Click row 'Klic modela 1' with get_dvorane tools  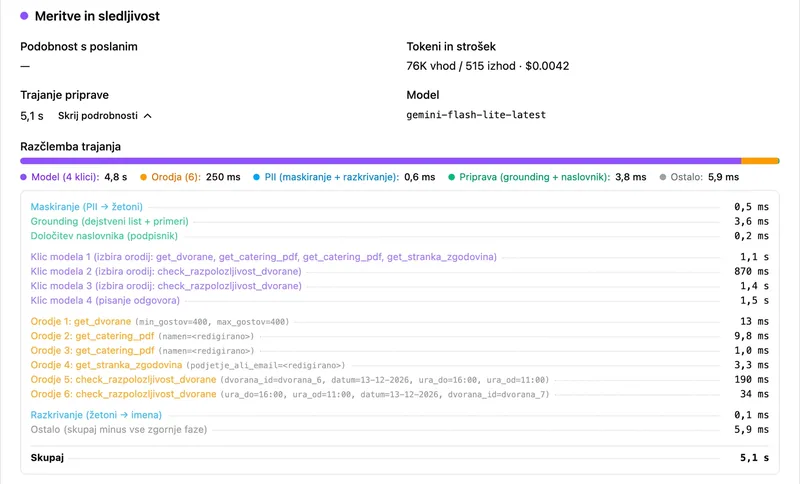click(399, 257)
